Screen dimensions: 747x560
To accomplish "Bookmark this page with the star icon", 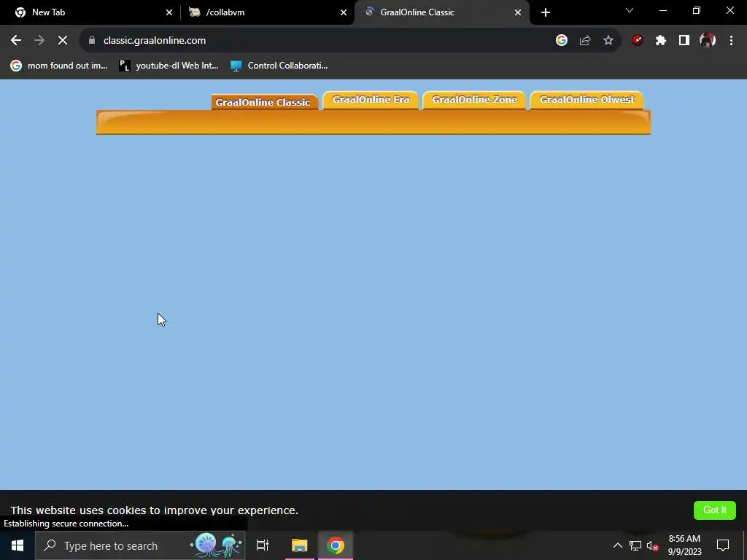I will 608,41.
